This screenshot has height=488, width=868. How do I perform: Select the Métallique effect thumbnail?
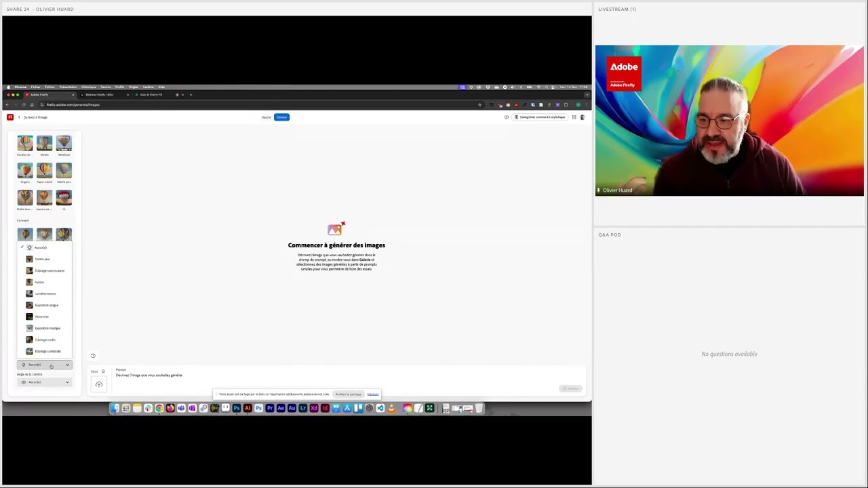pos(64,143)
